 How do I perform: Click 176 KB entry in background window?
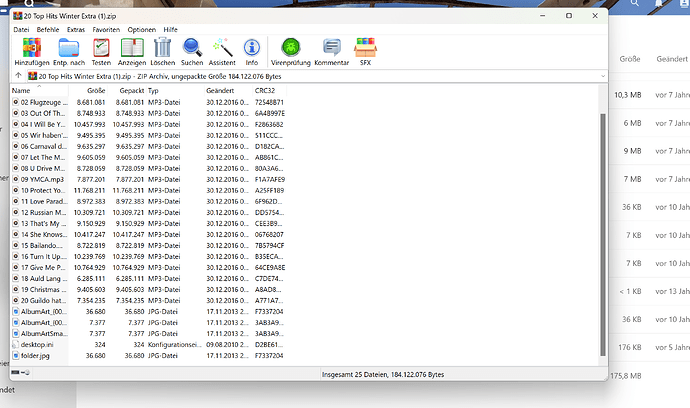630,347
